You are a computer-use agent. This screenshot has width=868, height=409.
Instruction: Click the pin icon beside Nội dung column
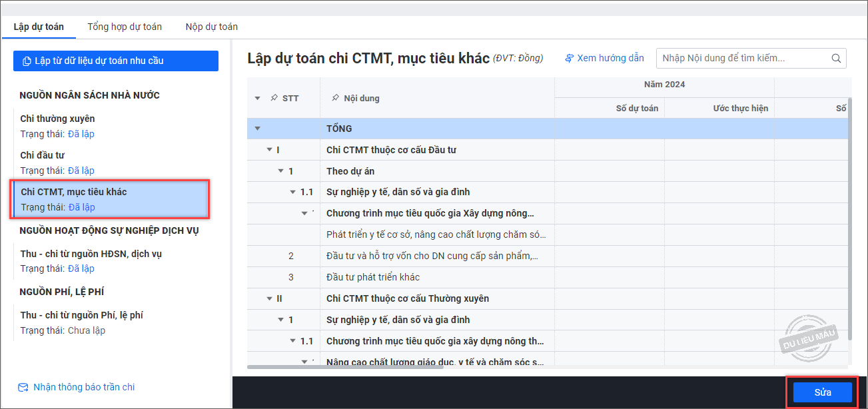[x=336, y=98]
